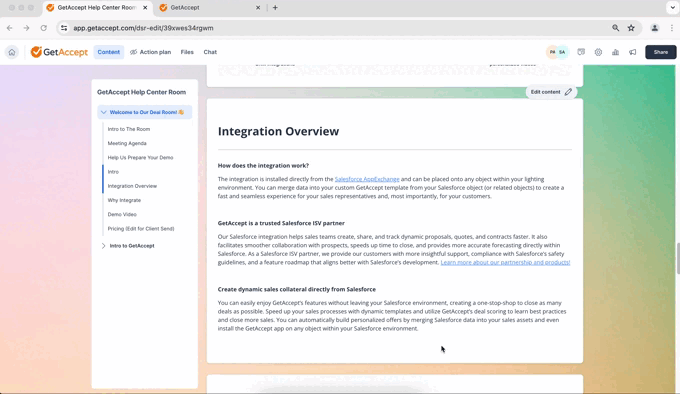Select Demo Video in sidebar

click(122, 215)
